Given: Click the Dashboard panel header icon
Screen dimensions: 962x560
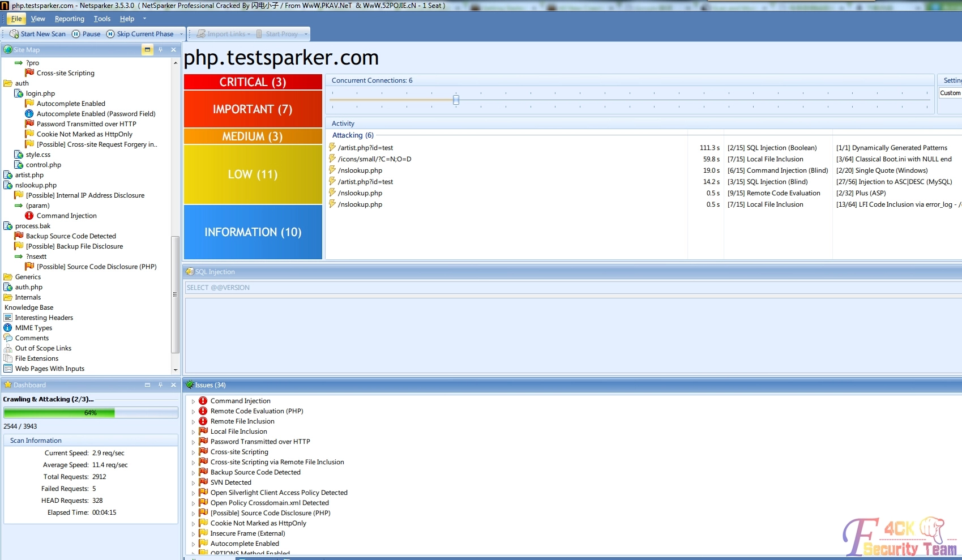Looking at the screenshot, I should coord(7,384).
